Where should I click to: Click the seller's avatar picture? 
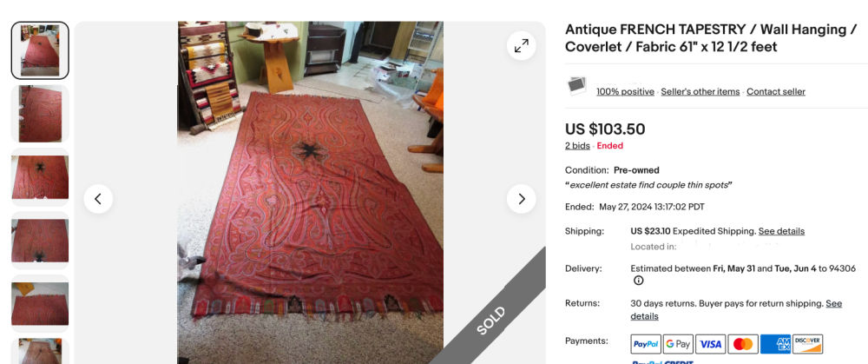click(x=576, y=85)
